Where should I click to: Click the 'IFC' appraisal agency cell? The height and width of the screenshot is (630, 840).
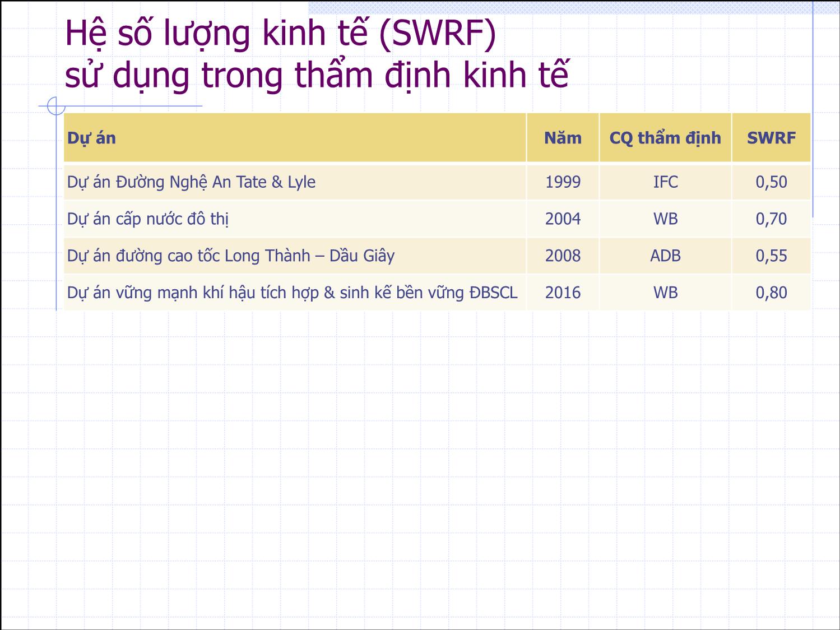pyautogui.click(x=665, y=182)
